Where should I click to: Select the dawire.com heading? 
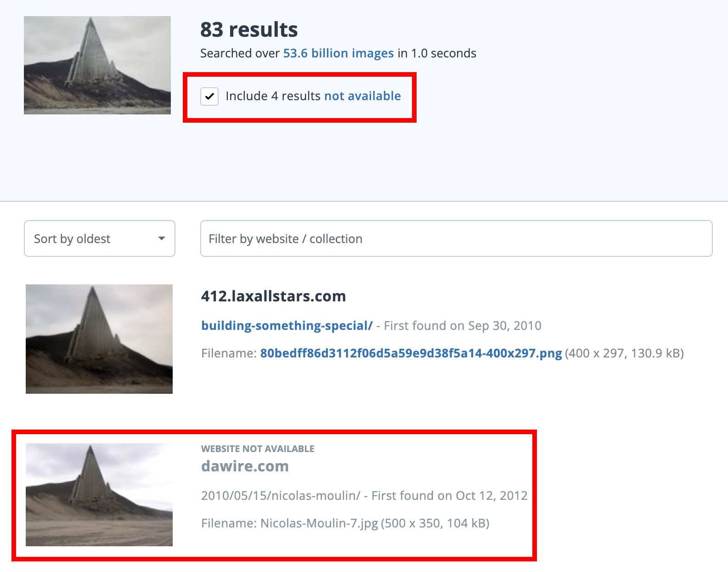coord(245,466)
